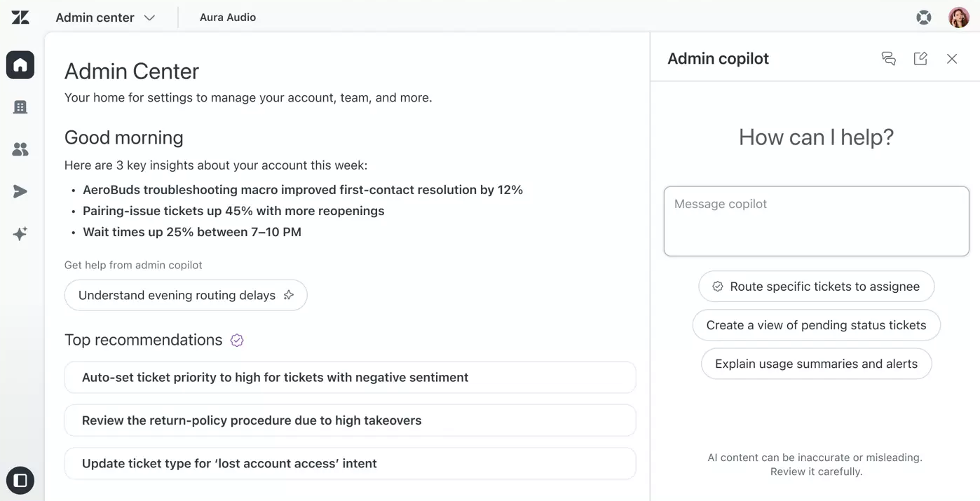Click the Zendesk logo at top left
The width and height of the screenshot is (980, 501).
point(20,17)
